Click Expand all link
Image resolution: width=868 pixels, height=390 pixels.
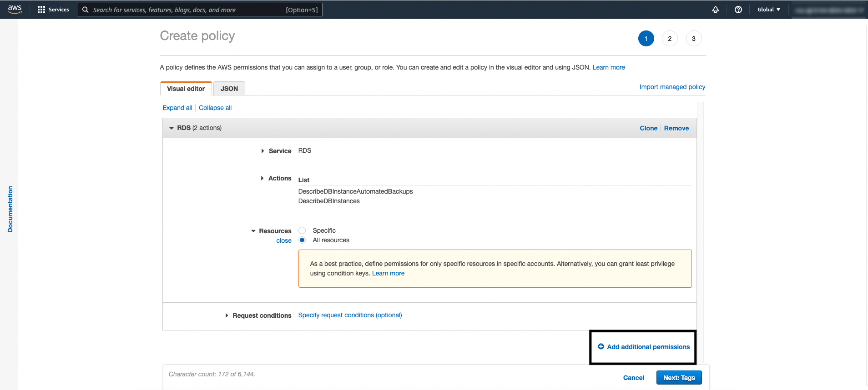[177, 108]
